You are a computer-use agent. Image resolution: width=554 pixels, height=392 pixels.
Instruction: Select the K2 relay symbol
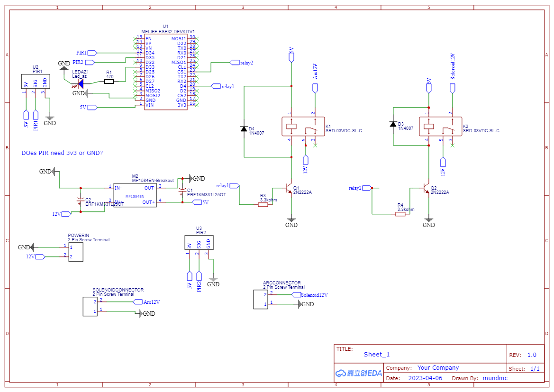click(x=441, y=127)
